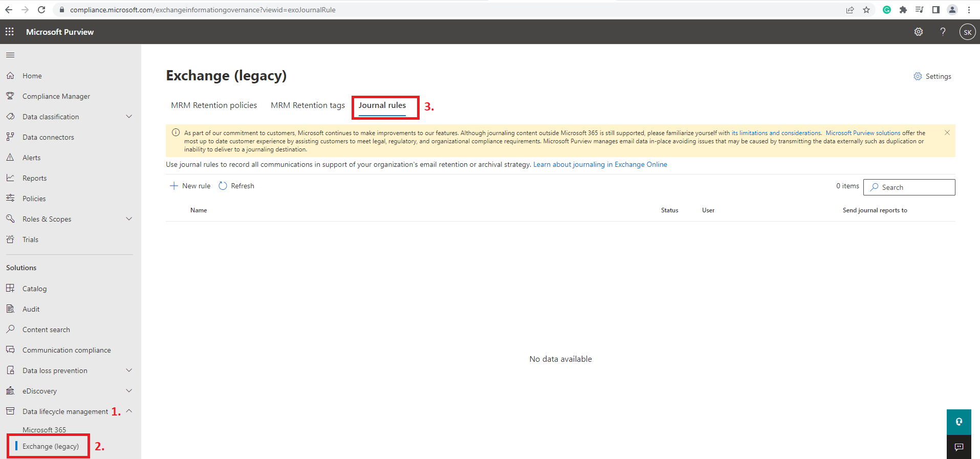This screenshot has height=459, width=980.
Task: Open the feedback chat icon button
Action: [x=959, y=447]
